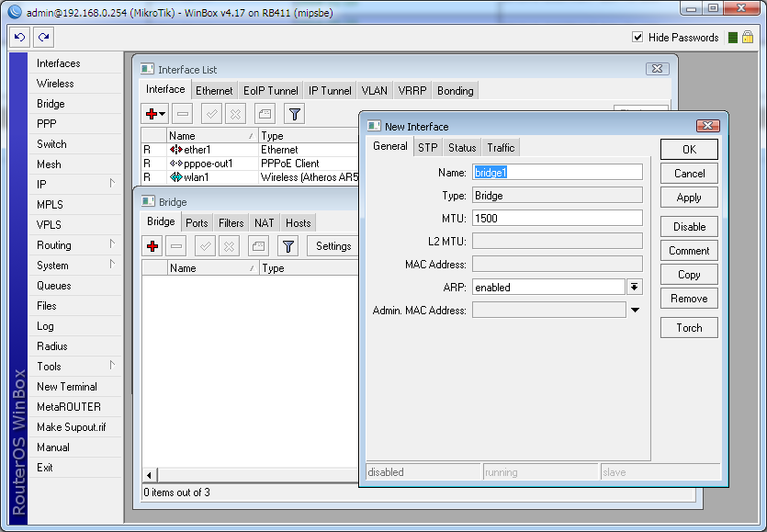Open the Filters tab in Bridge window

[x=231, y=223]
